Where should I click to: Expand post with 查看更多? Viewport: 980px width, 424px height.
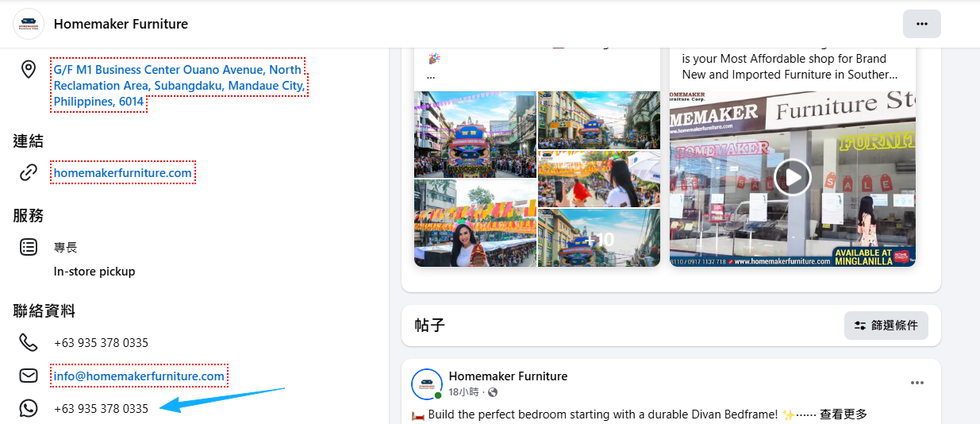click(x=844, y=414)
